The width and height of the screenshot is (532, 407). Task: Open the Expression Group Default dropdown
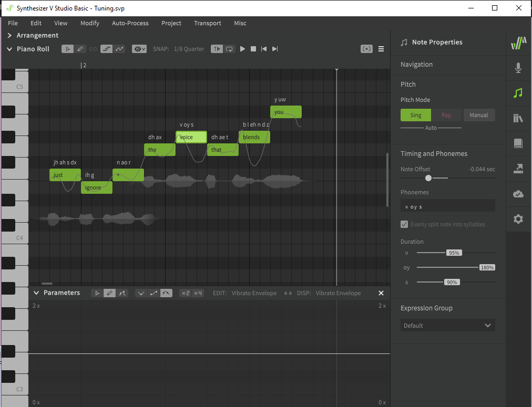pyautogui.click(x=447, y=325)
